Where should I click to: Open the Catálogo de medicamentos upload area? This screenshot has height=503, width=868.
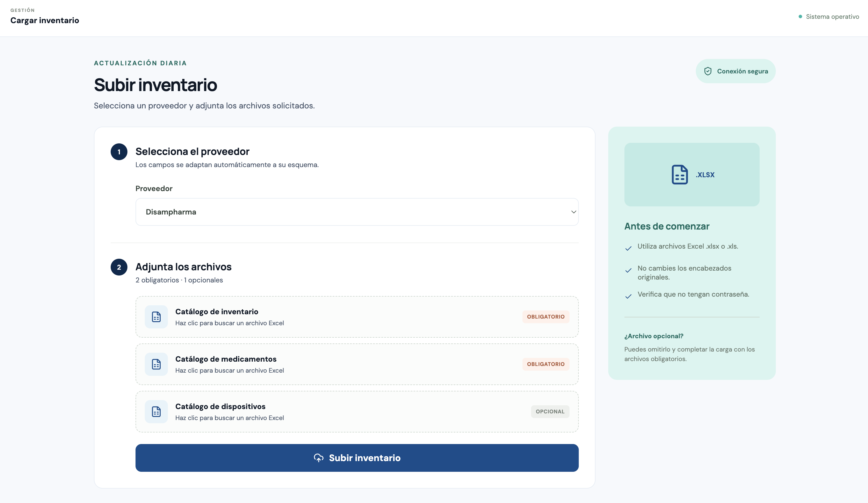pos(357,364)
